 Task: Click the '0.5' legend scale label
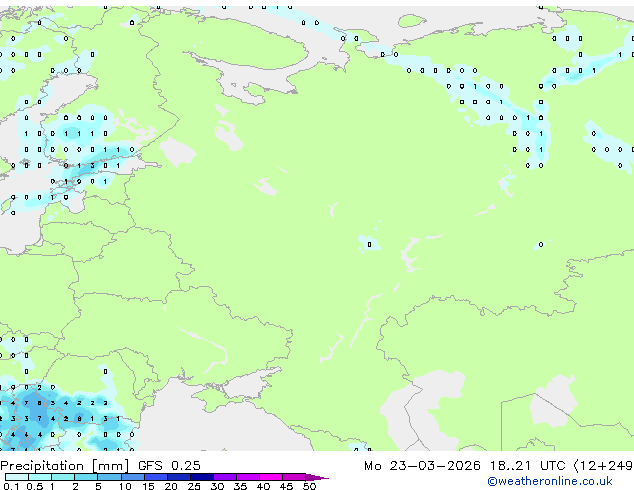pos(34,486)
